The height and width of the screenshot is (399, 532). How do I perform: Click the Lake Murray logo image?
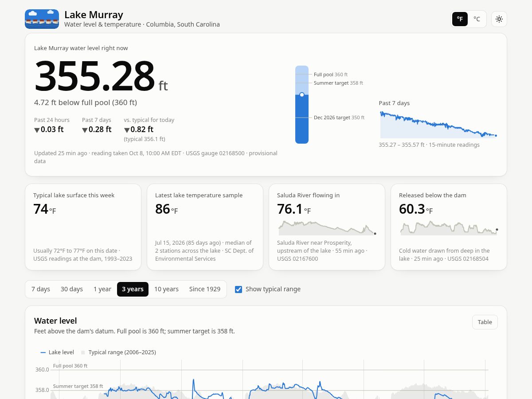(x=42, y=19)
